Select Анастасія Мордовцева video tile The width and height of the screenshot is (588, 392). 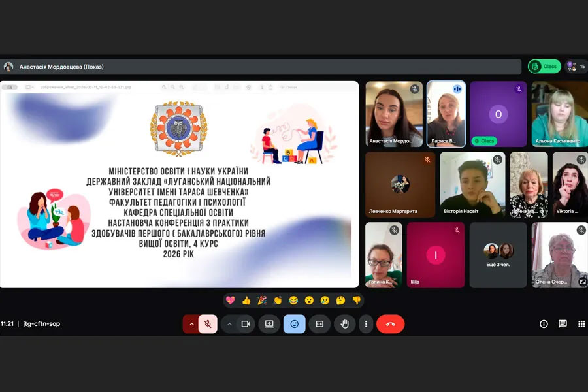[x=394, y=114]
